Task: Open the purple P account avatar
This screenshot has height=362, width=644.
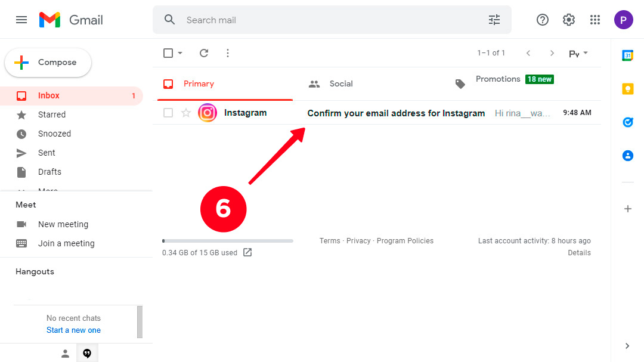Action: pyautogui.click(x=624, y=20)
